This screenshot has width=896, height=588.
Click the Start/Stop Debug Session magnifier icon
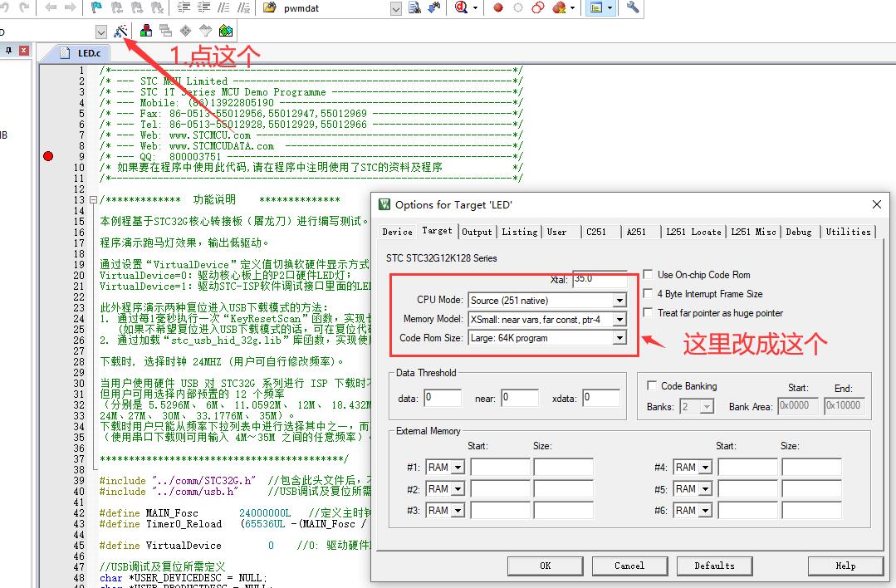pos(462,7)
